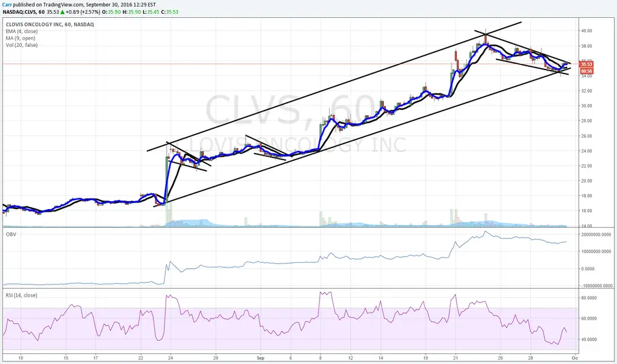Click the 28.00 price axis label
The width and height of the screenshot is (617, 364).
coord(587,121)
